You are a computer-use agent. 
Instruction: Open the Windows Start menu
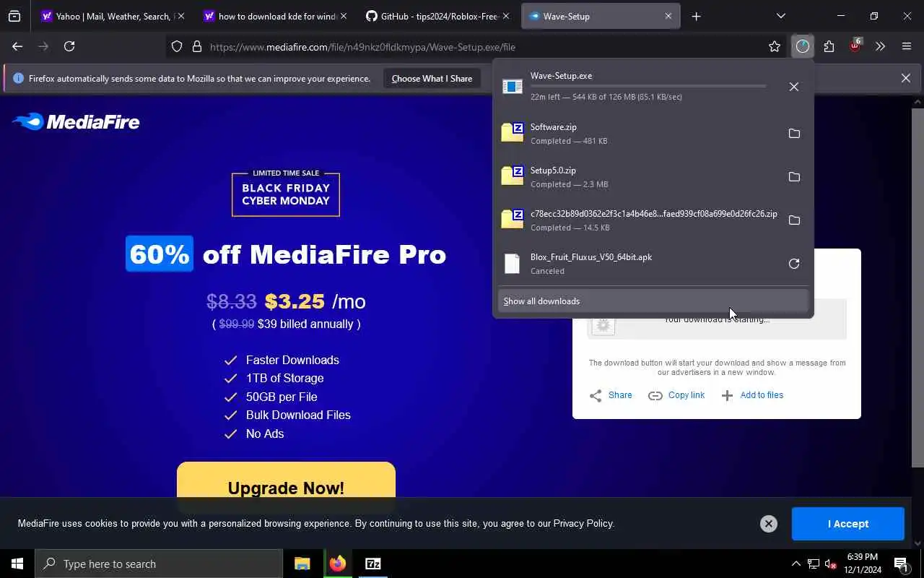[17, 564]
